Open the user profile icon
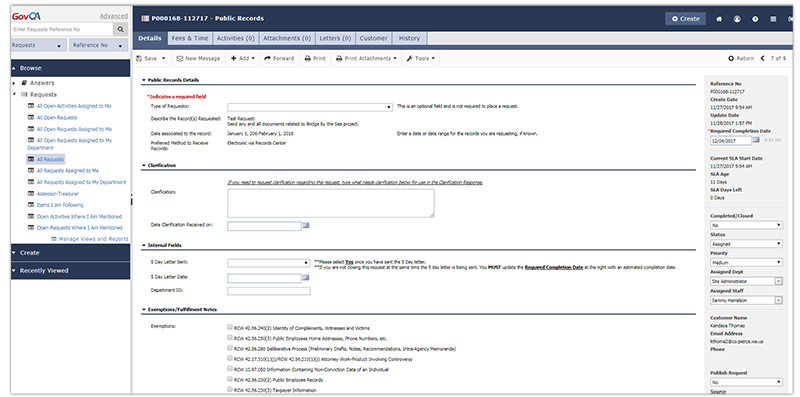The height and width of the screenshot is (397, 800). 737,19
